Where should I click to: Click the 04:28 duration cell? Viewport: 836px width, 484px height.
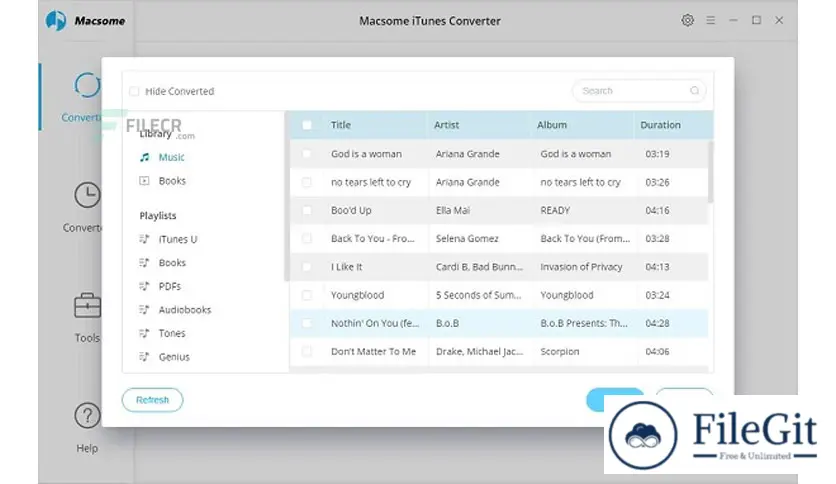(x=657, y=323)
